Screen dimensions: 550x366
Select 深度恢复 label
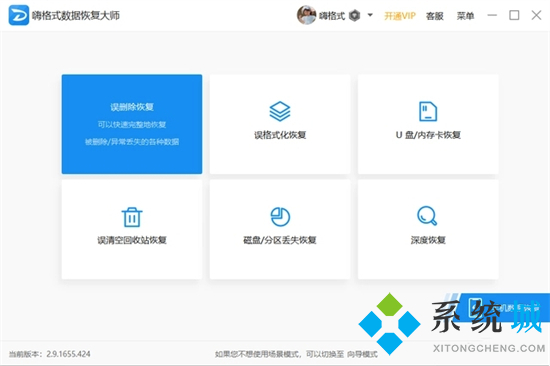pyautogui.click(x=428, y=240)
